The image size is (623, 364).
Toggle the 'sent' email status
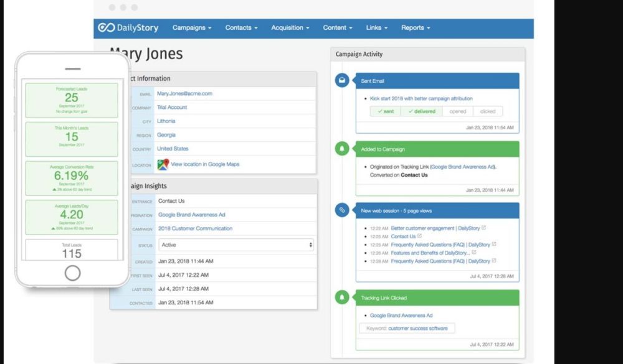pos(386,111)
